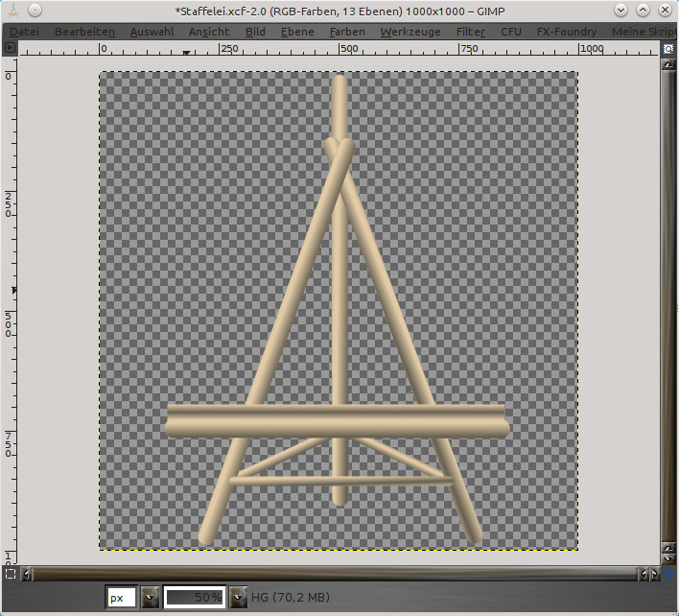The height and width of the screenshot is (616, 679).
Task: Click the zoom-on-resize icon at top right
Action: (668, 48)
